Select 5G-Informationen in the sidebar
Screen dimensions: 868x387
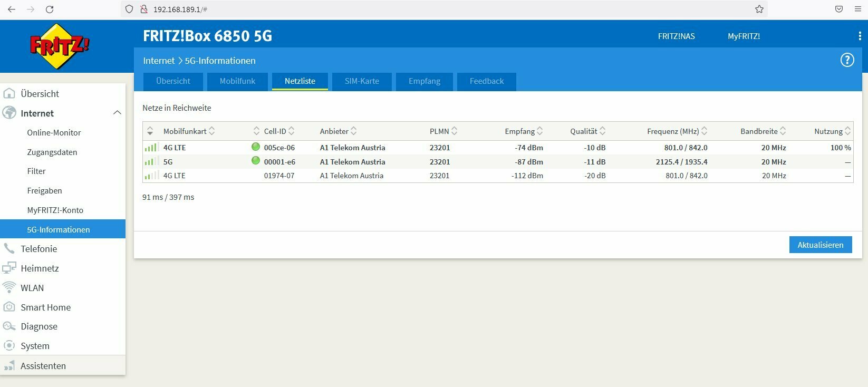pyautogui.click(x=63, y=229)
